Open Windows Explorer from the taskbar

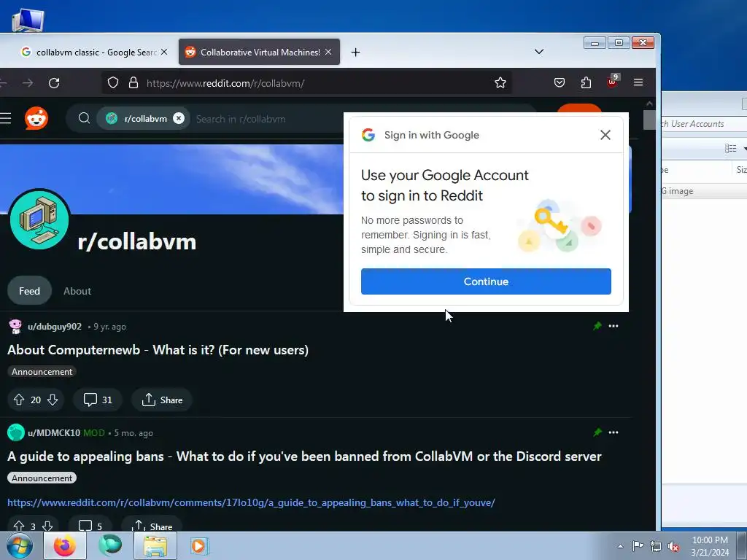click(155, 545)
